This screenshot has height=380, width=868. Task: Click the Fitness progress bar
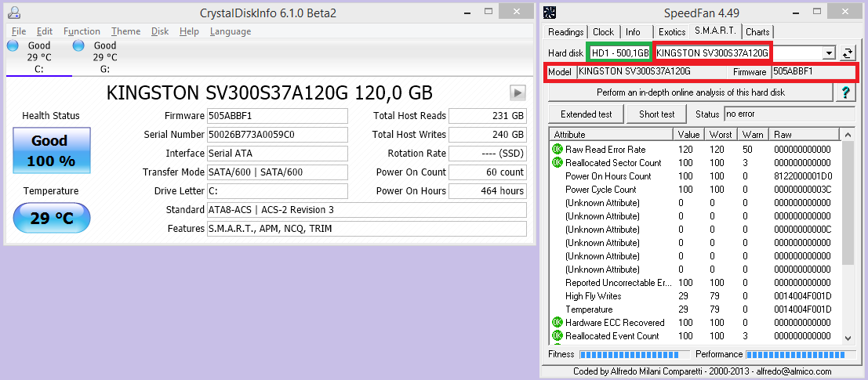(634, 355)
